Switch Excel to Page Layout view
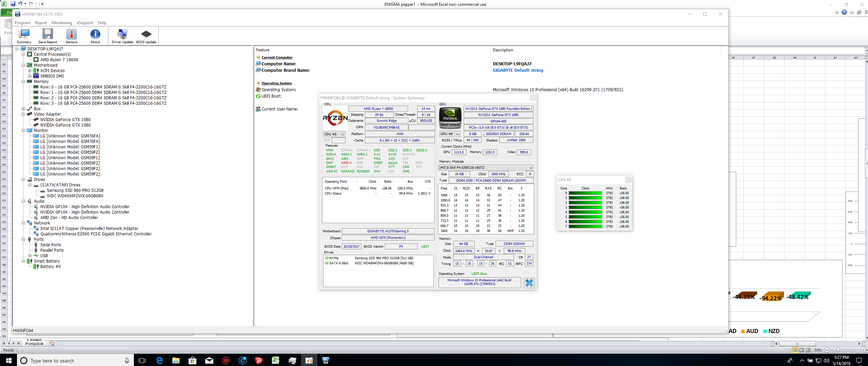868x366 pixels. (801, 350)
